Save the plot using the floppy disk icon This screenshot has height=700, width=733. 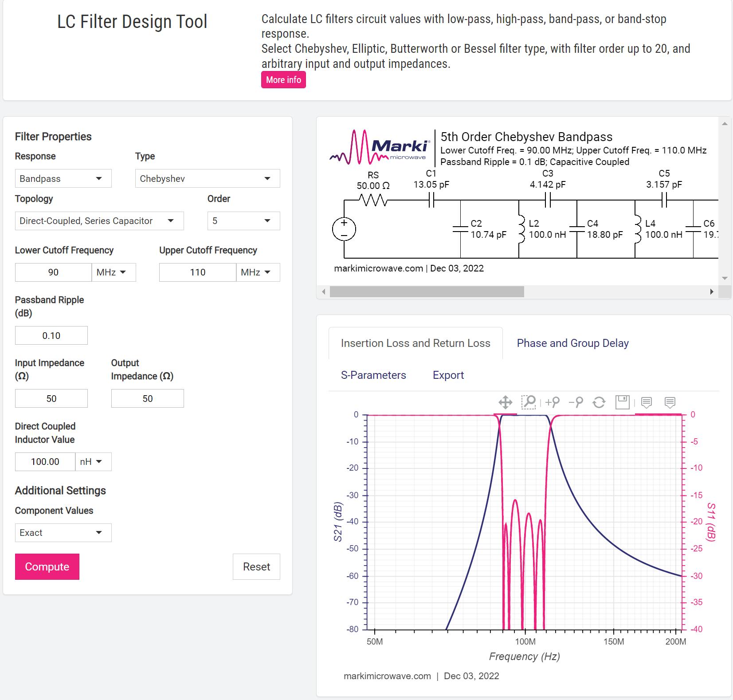point(623,402)
